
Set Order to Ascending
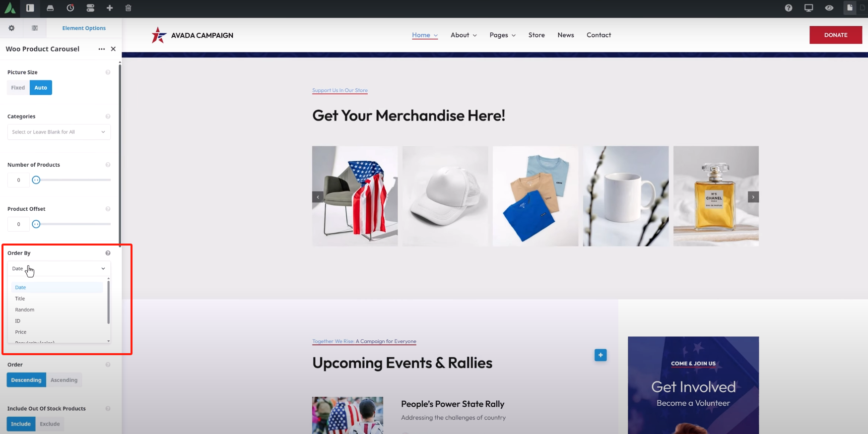pos(64,380)
